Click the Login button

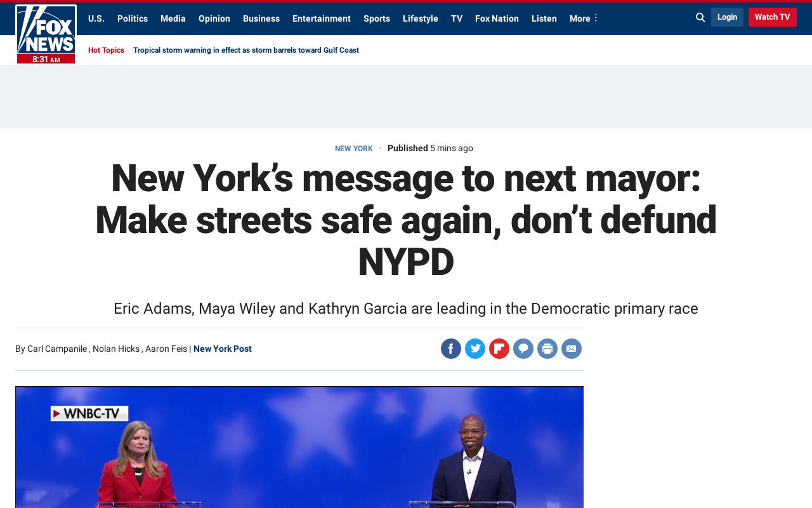point(727,17)
